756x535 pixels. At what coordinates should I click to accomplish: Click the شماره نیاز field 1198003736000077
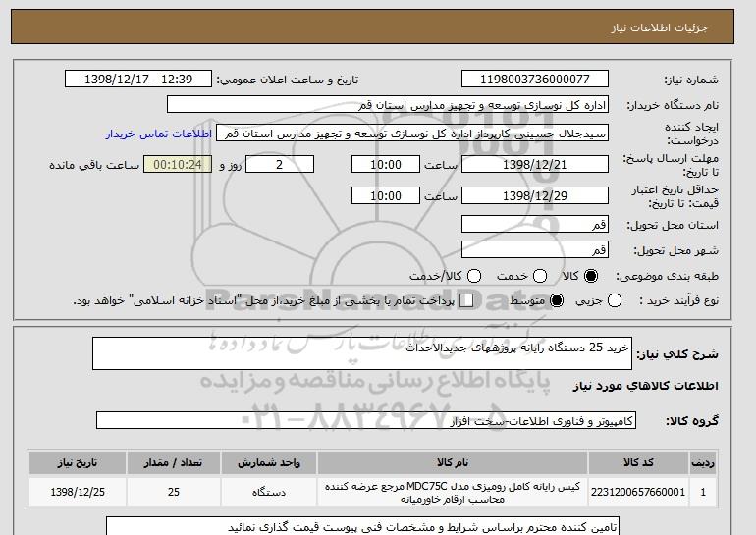point(535,80)
